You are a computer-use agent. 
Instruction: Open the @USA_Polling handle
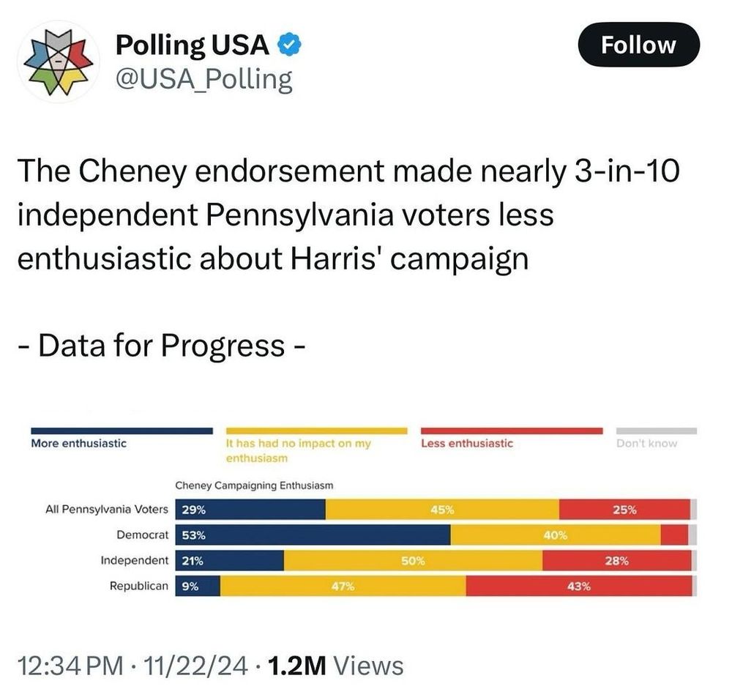click(205, 78)
